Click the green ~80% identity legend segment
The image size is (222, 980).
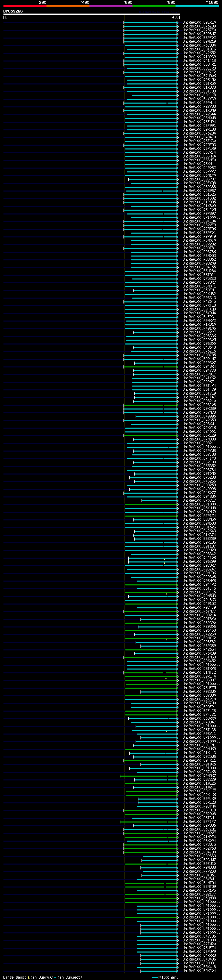click(154, 6)
